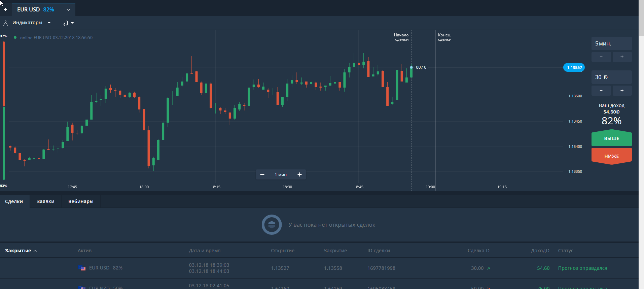The image size is (644, 289).
Task: Click the Начало сделки marker label
Action: pyautogui.click(x=401, y=37)
